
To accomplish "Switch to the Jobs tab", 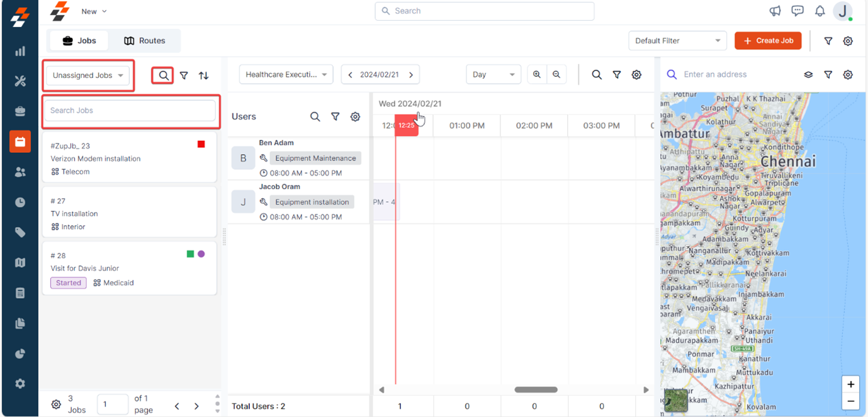I will pyautogui.click(x=79, y=40).
